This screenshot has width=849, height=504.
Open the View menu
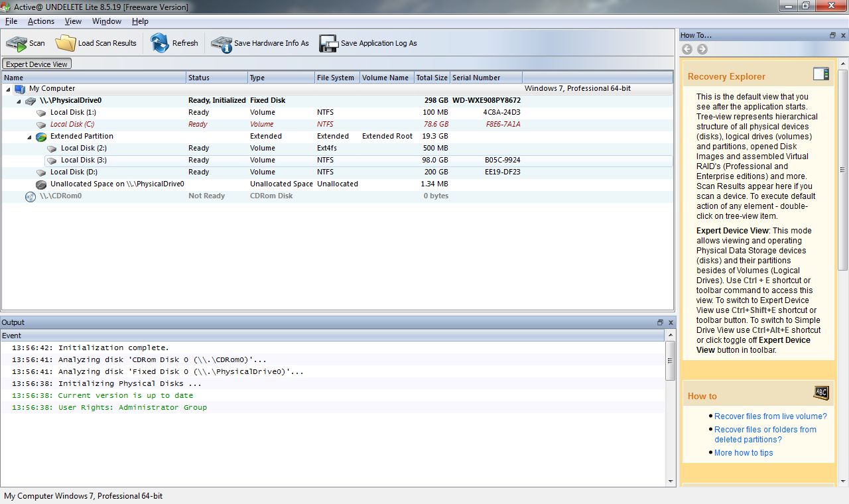(73, 21)
